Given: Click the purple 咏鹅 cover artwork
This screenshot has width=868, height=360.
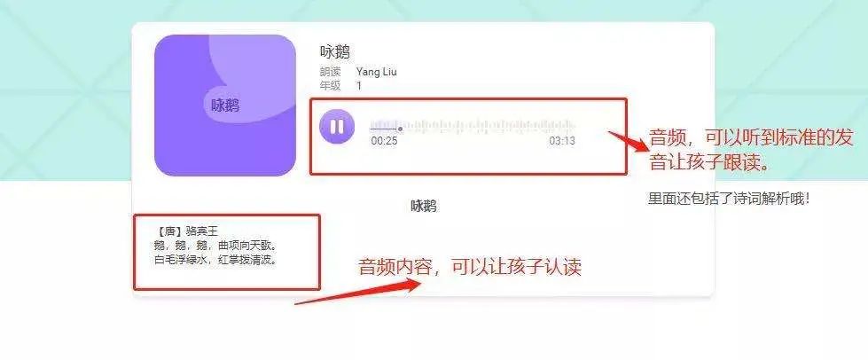Looking at the screenshot, I should click(x=225, y=106).
